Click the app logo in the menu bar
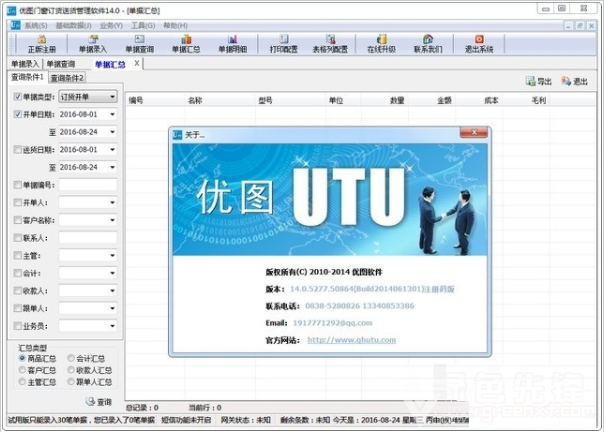This screenshot has height=432, width=604. coord(15,25)
